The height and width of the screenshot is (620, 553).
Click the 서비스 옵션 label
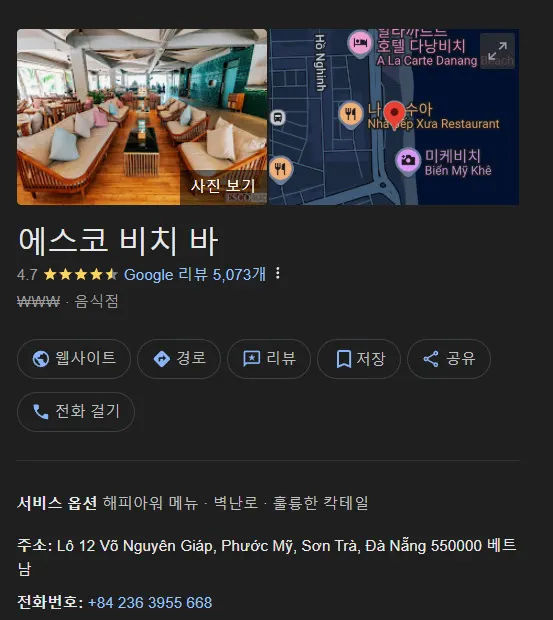coord(57,503)
